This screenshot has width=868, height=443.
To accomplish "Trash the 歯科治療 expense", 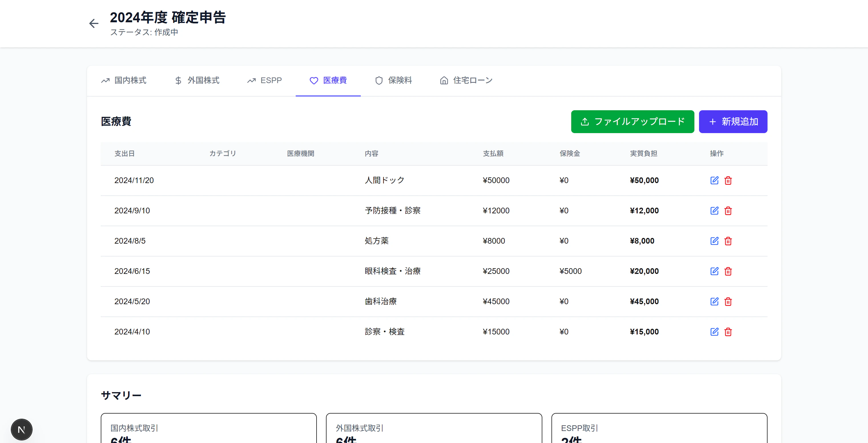I will pyautogui.click(x=728, y=302).
